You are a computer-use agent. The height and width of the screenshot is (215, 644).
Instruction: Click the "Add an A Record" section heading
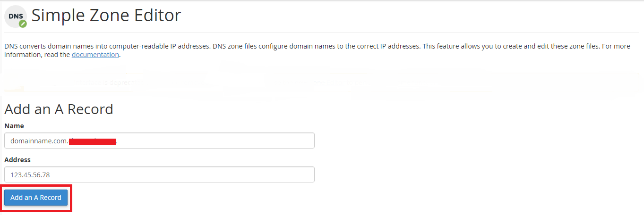coord(59,109)
